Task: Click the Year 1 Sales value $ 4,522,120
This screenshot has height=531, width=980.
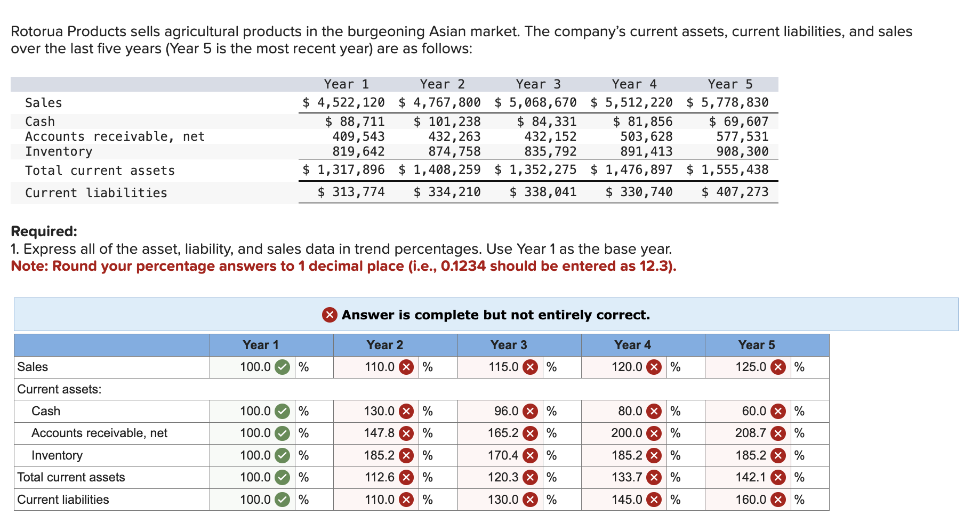Action: click(343, 102)
